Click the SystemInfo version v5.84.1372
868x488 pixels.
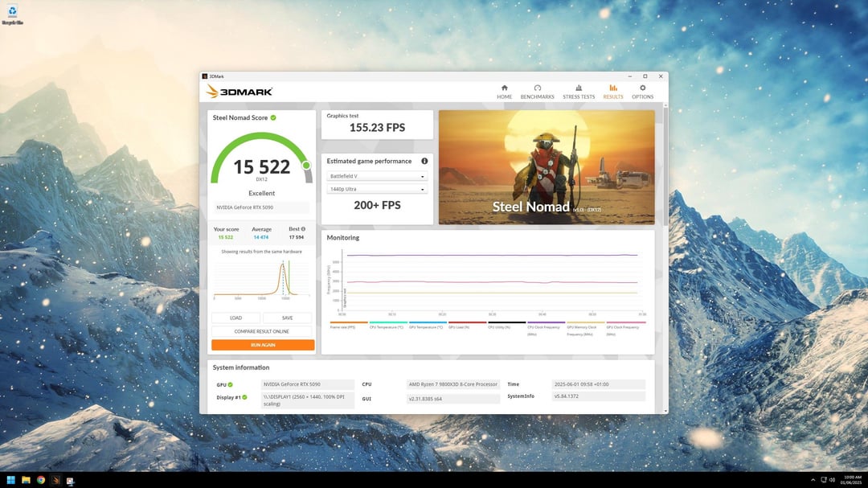pyautogui.click(x=599, y=396)
